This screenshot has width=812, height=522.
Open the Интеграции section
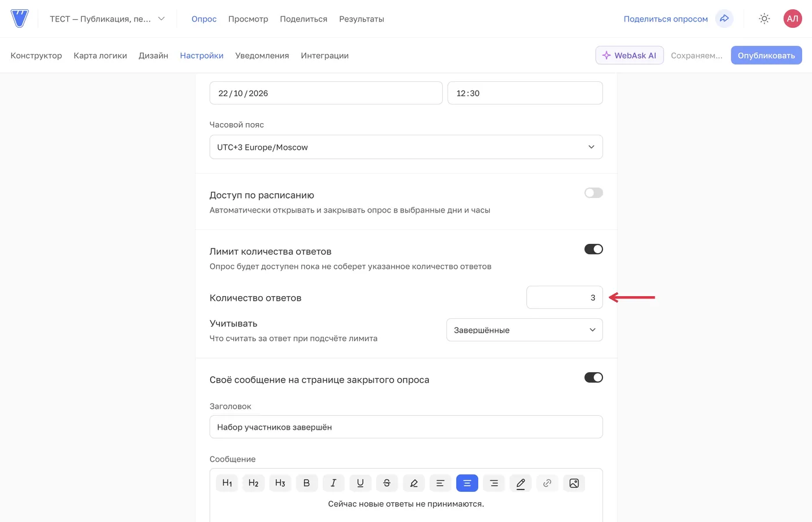(325, 56)
